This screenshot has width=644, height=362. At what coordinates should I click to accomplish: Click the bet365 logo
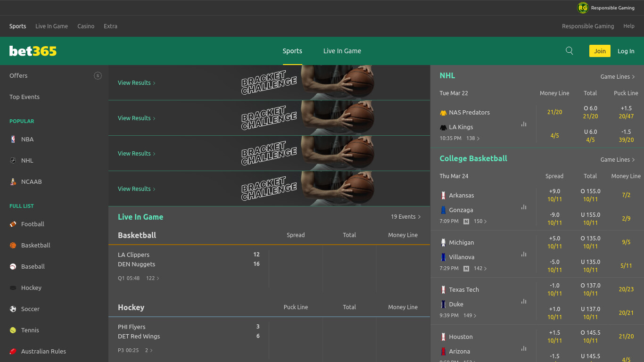pyautogui.click(x=33, y=51)
